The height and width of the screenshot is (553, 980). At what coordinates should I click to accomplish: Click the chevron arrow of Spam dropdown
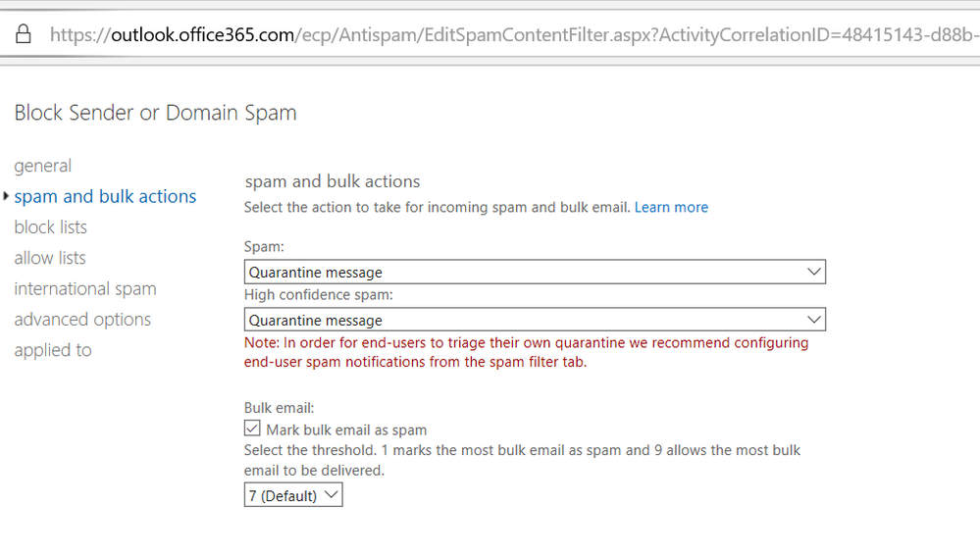click(x=813, y=272)
